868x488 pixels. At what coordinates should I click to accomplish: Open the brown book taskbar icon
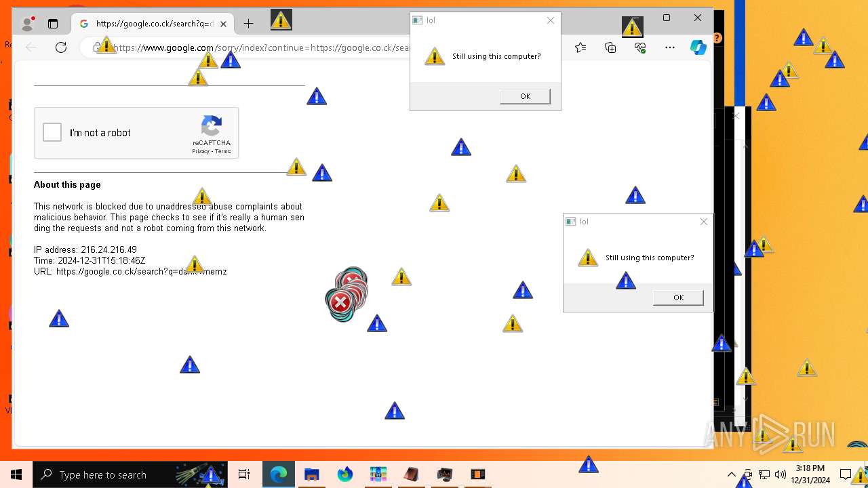click(x=412, y=474)
